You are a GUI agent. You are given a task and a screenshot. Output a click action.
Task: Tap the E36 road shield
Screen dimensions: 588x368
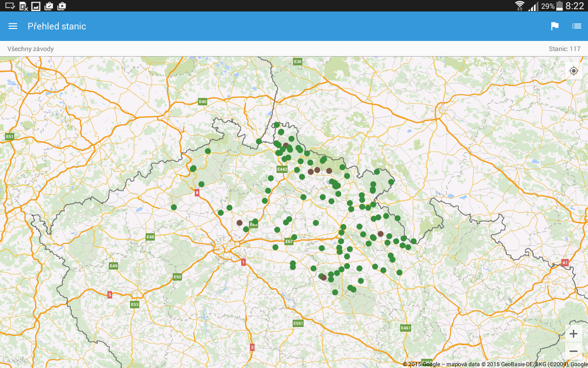(298, 61)
